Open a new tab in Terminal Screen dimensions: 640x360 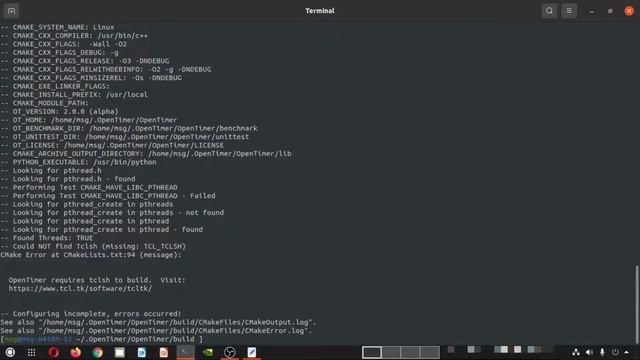pos(11,11)
